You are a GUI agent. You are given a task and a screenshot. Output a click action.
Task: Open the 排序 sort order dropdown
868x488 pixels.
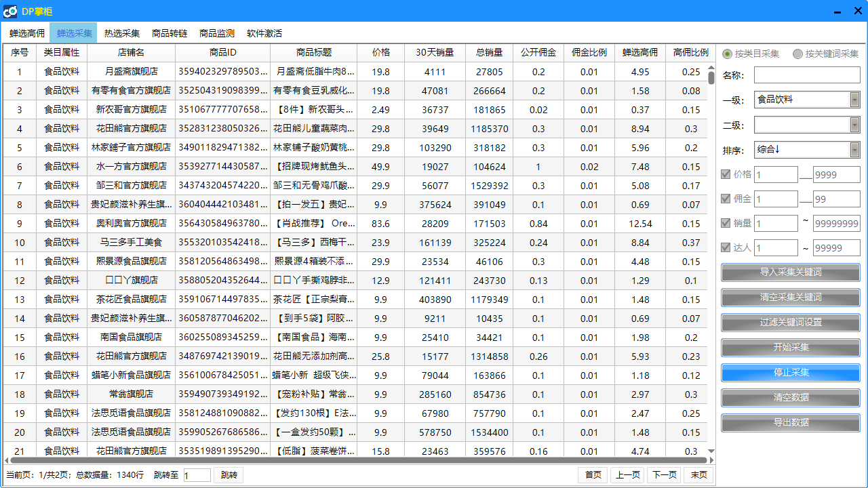point(854,150)
